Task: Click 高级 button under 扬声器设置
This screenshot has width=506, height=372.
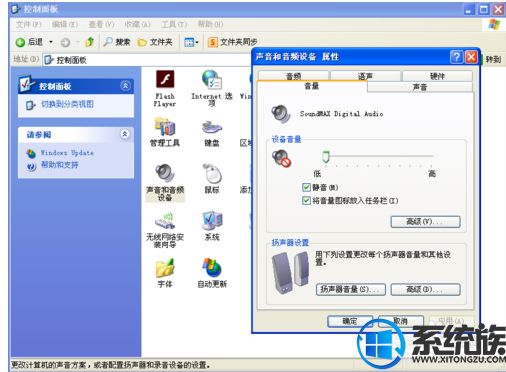Action: point(425,289)
